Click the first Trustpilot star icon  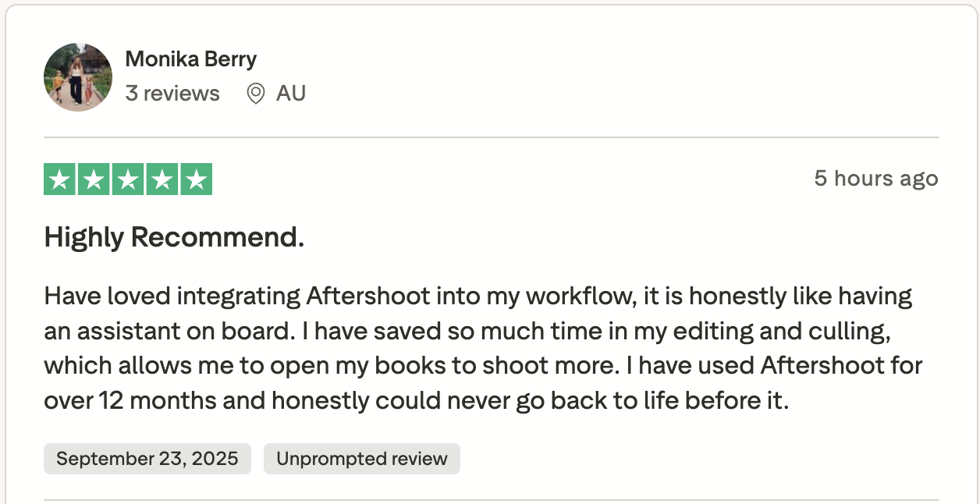pyautogui.click(x=59, y=179)
